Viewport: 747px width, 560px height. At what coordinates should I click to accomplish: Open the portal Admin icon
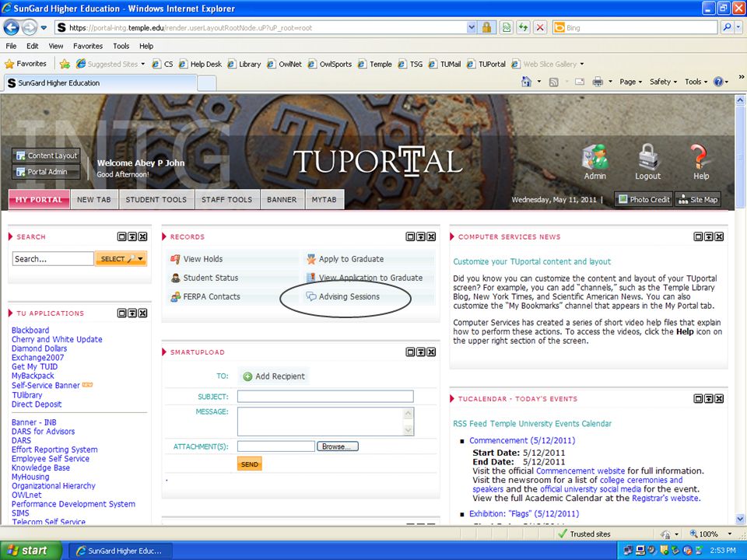coord(595,162)
